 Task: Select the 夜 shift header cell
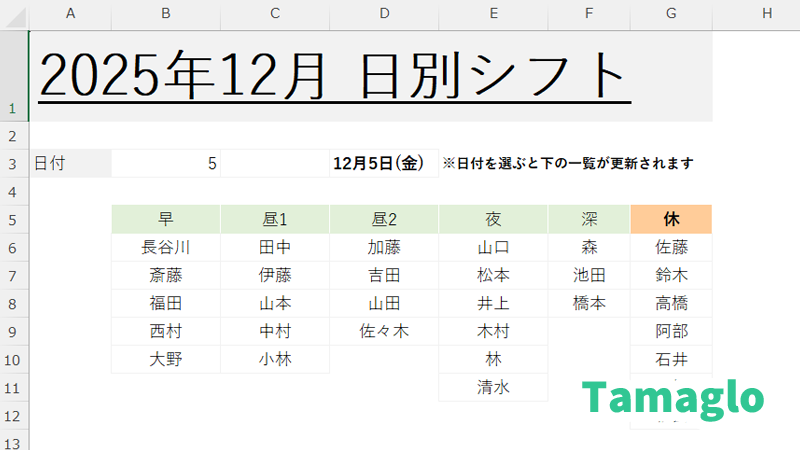click(x=493, y=219)
